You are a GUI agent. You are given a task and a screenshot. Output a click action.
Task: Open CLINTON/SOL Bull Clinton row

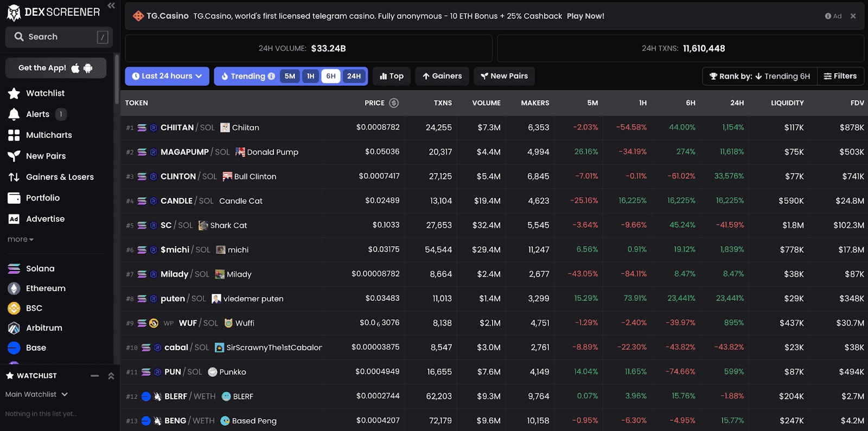pyautogui.click(x=494, y=177)
